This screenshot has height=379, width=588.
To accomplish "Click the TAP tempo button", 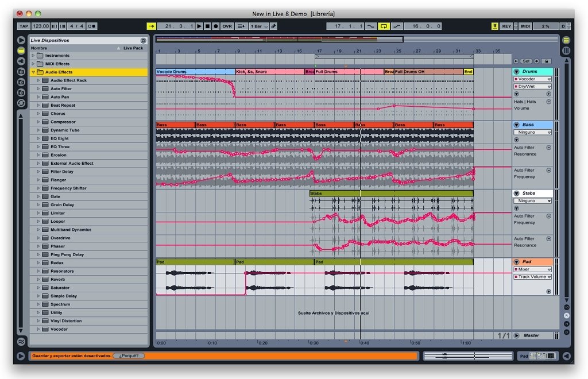I will (x=24, y=26).
